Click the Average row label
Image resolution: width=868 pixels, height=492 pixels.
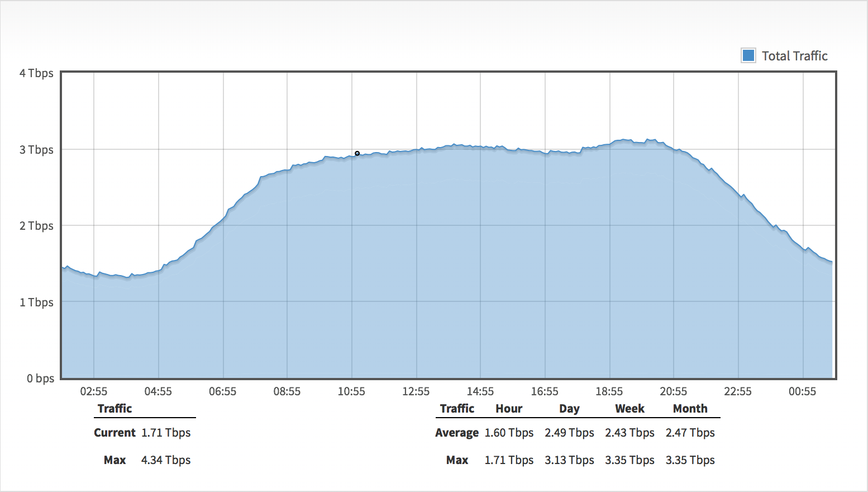(x=457, y=433)
